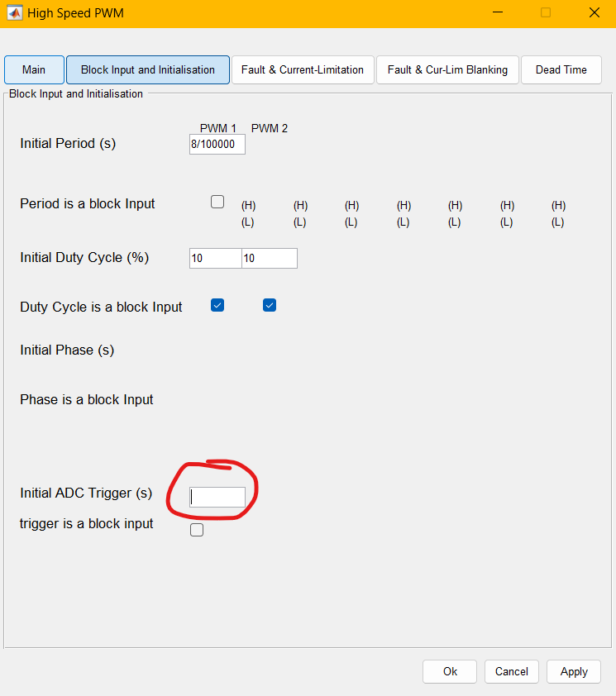Enable the trigger is a block input checkbox

(x=197, y=529)
